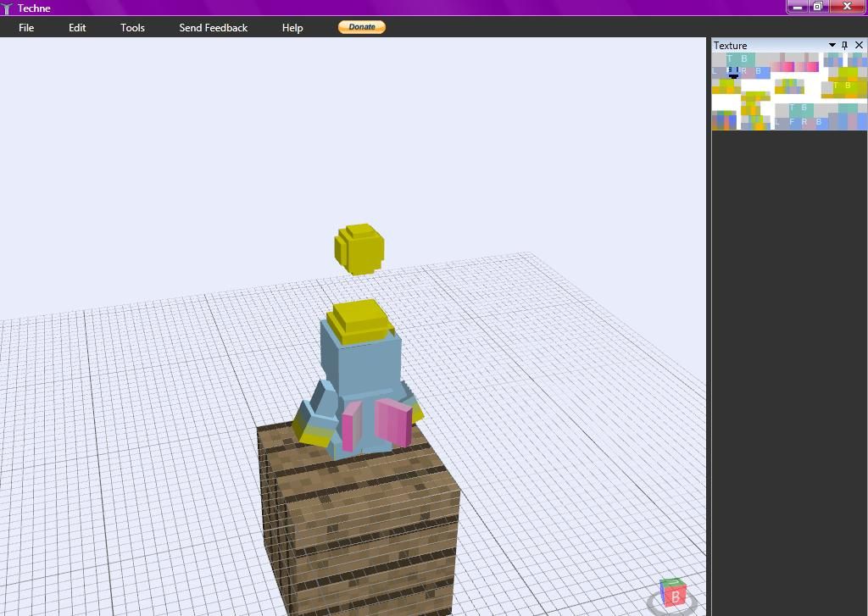Viewport: 868px width, 616px height.
Task: Close the Techne window
Action: [847, 7]
